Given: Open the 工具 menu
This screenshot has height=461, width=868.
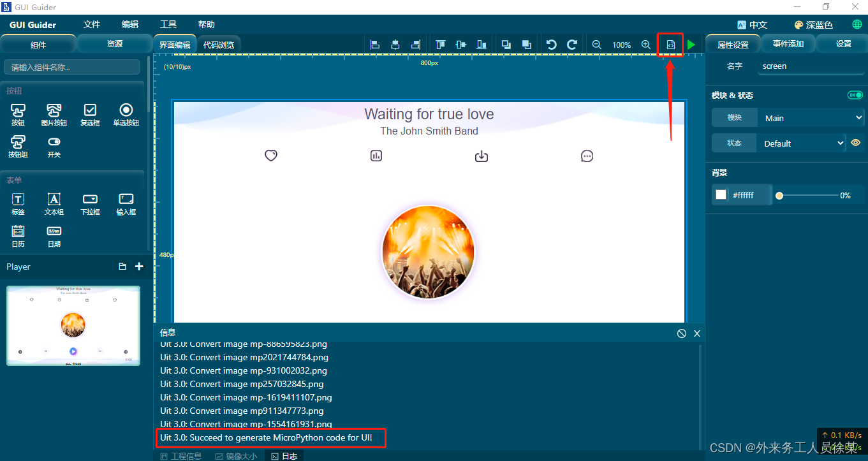Looking at the screenshot, I should [168, 24].
